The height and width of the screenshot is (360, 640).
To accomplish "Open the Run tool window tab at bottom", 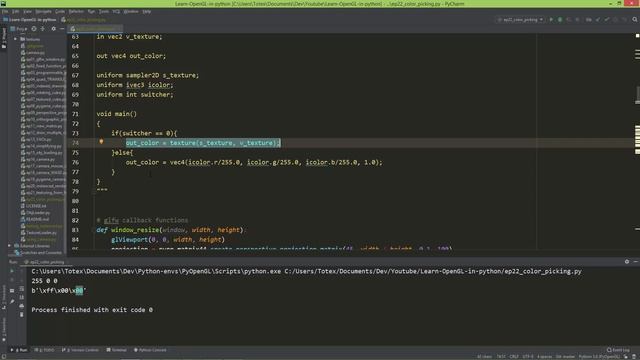I will [x=19, y=350].
